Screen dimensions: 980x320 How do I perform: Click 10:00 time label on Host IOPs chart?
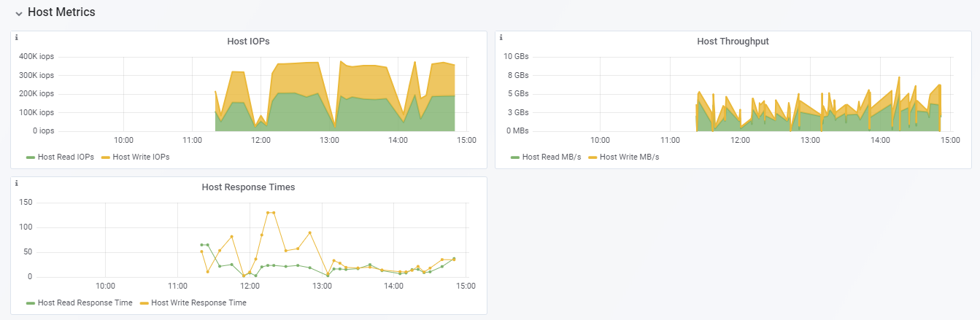[123, 140]
